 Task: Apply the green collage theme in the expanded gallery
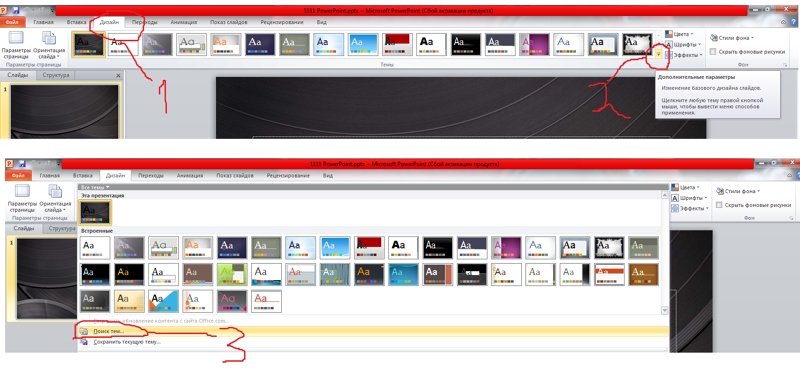coord(232,274)
